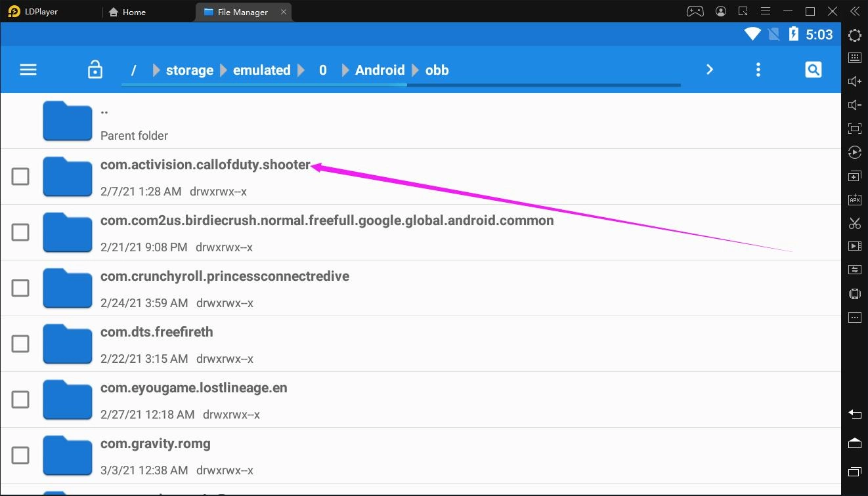Start the screen recorder icon
This screenshot has height=496, width=868.
pyautogui.click(x=854, y=247)
